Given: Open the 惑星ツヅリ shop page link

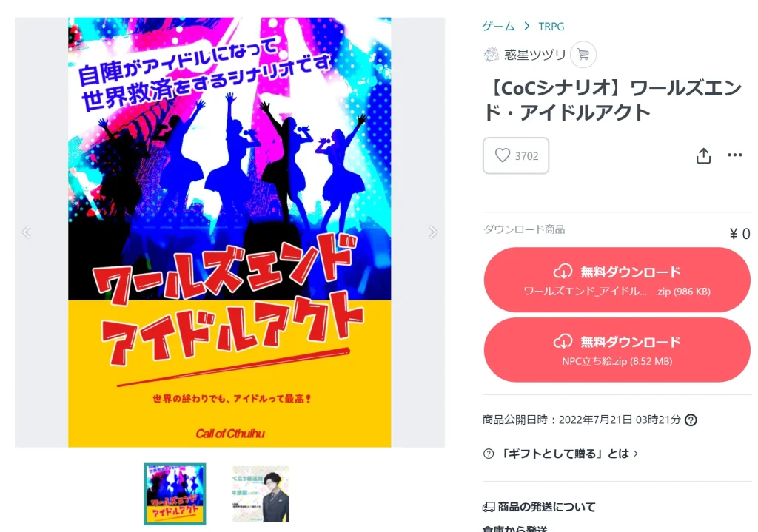Looking at the screenshot, I should tap(534, 55).
